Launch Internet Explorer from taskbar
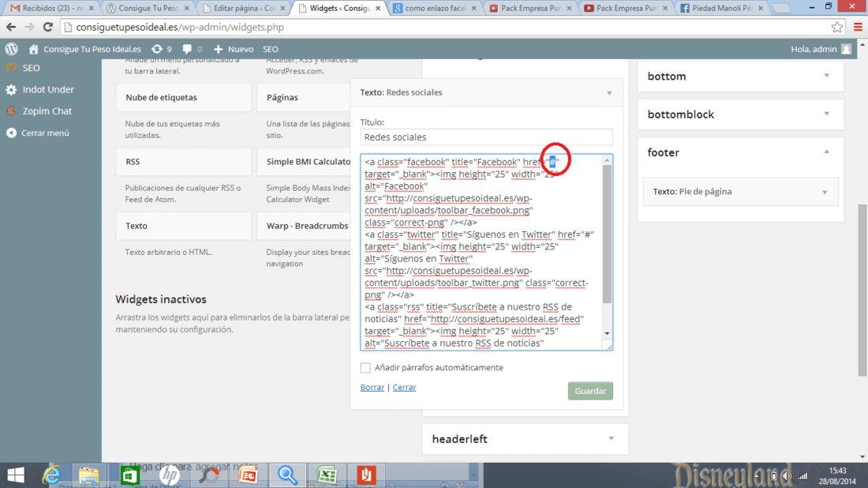Image resolution: width=868 pixels, height=488 pixels. 51,475
